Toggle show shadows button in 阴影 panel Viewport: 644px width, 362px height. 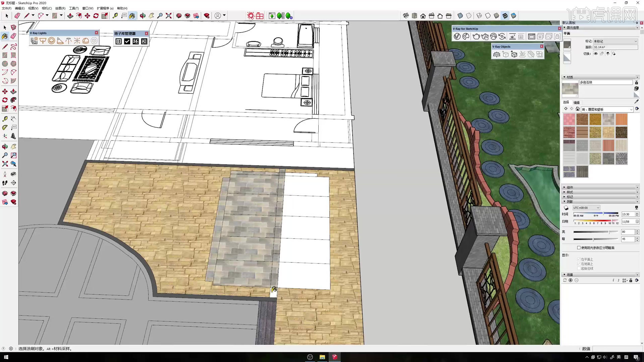pos(567,208)
